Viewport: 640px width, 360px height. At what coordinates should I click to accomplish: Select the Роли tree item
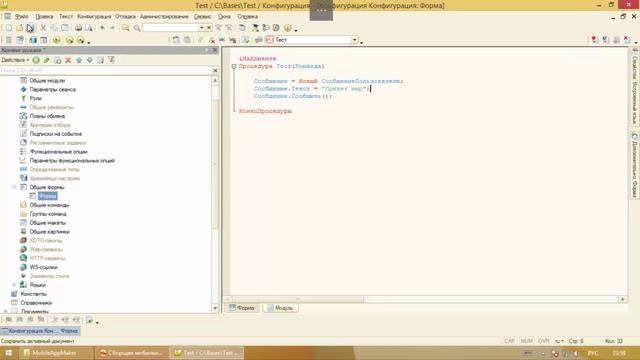(36, 98)
